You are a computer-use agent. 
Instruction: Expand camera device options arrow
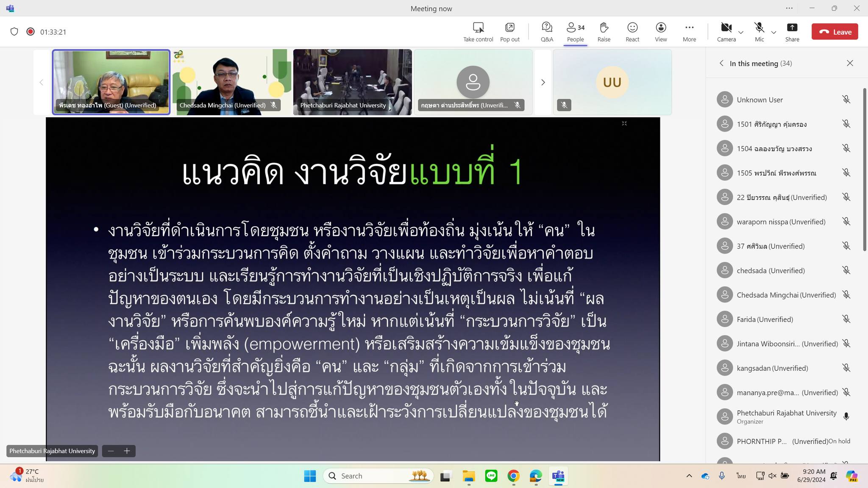point(741,33)
